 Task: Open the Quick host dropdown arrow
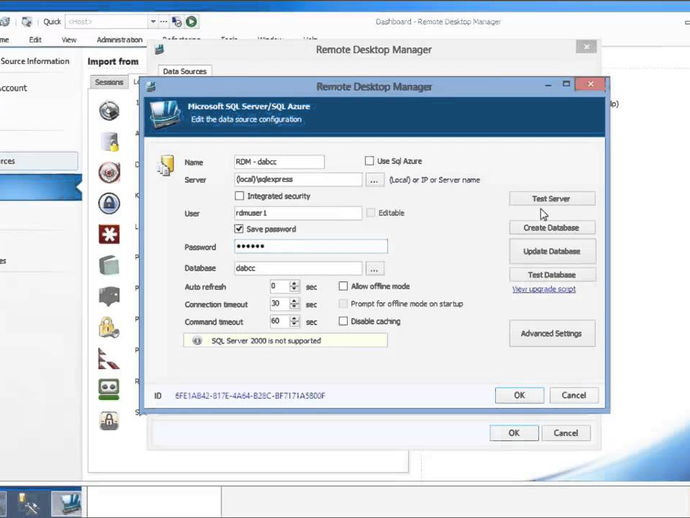[153, 22]
